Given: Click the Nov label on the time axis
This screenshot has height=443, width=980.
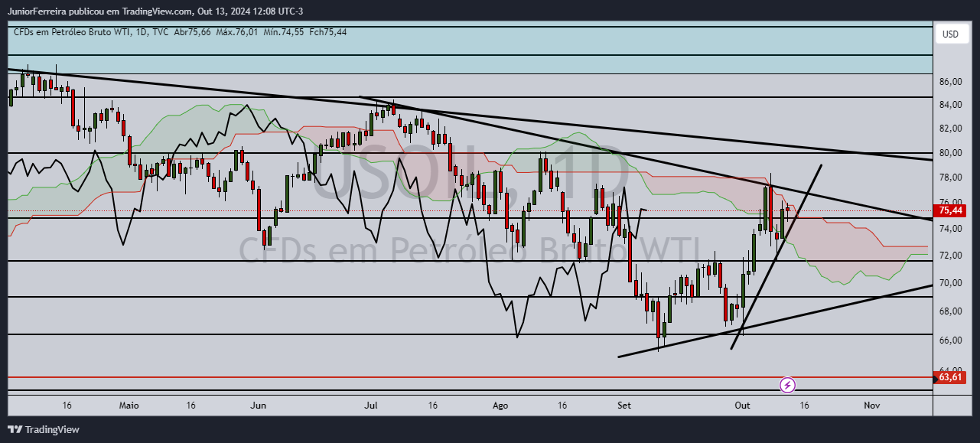Looking at the screenshot, I should 871,404.
